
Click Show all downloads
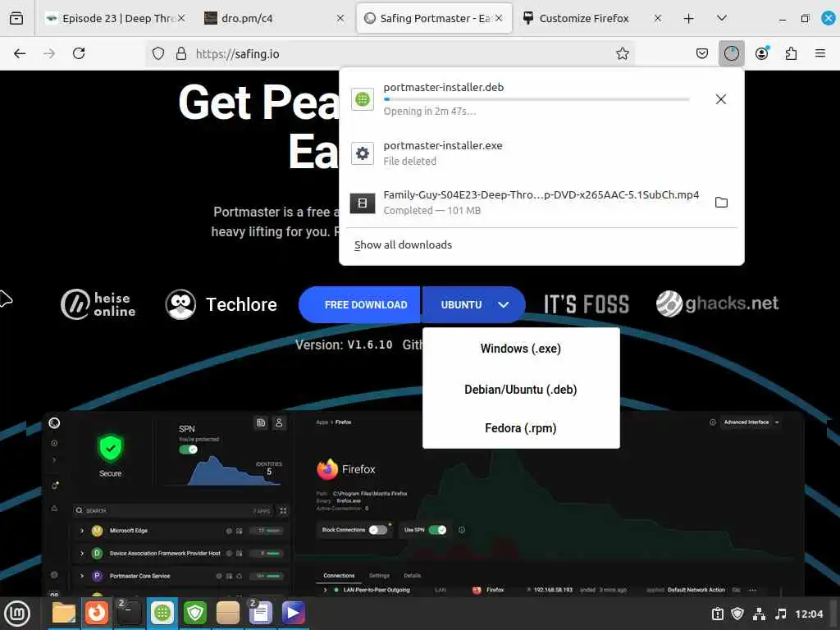403,244
